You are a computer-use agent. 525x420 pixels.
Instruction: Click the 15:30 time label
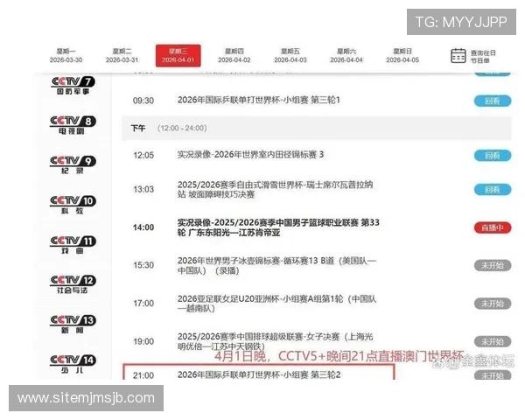coord(143,265)
